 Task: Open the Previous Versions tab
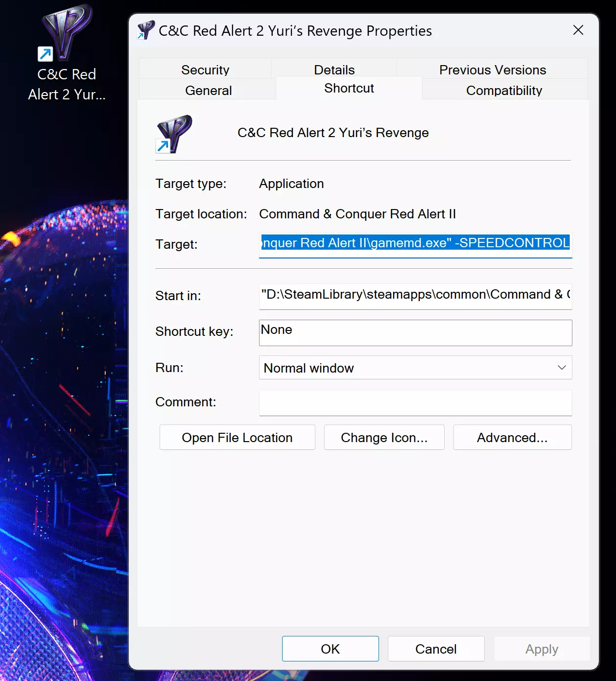click(x=493, y=70)
